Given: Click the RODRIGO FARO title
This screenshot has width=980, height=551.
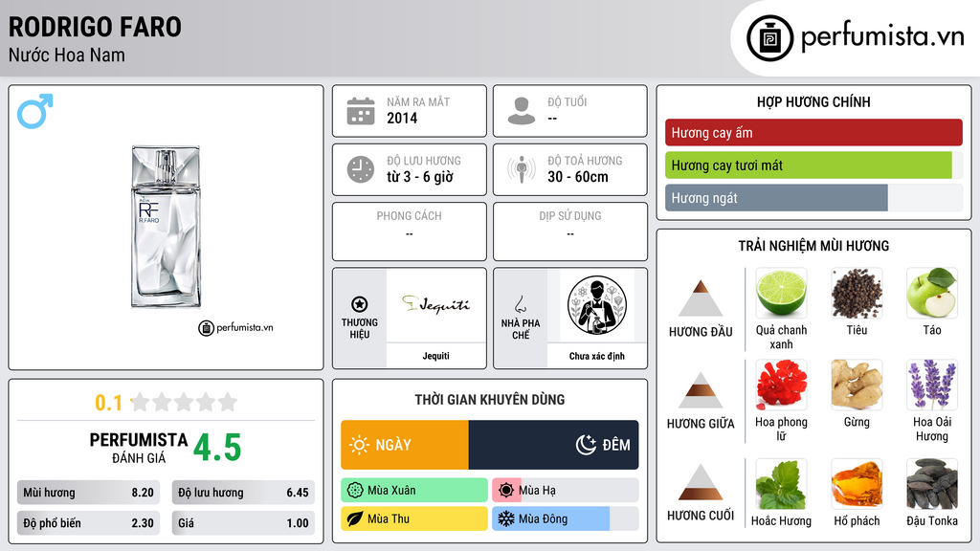Looking at the screenshot, I should click(x=95, y=27).
